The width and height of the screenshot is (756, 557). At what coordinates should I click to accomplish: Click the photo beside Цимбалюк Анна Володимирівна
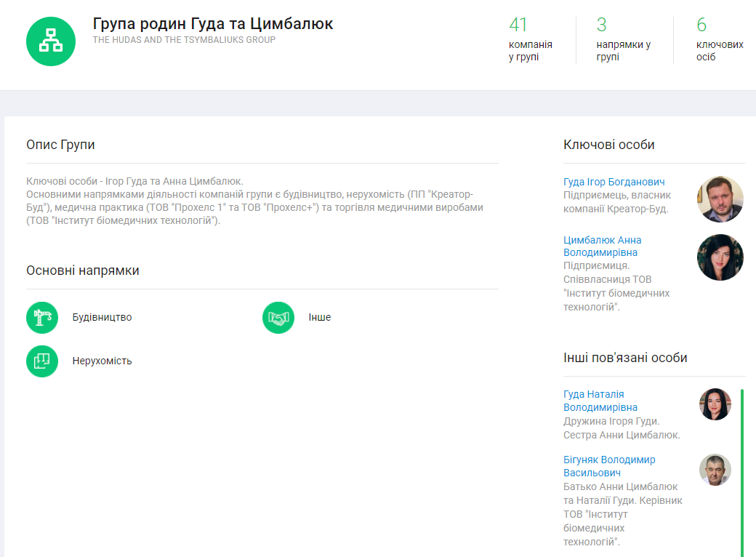pos(720,257)
